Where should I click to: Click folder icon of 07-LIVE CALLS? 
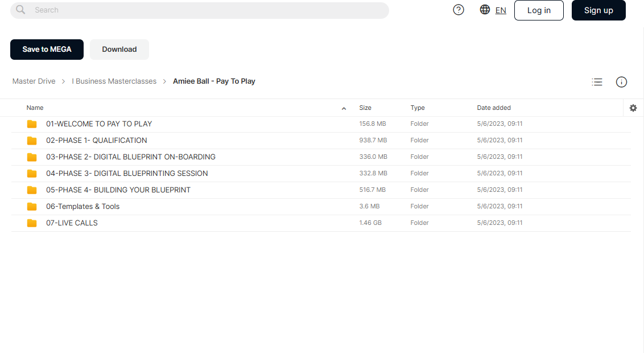32,223
